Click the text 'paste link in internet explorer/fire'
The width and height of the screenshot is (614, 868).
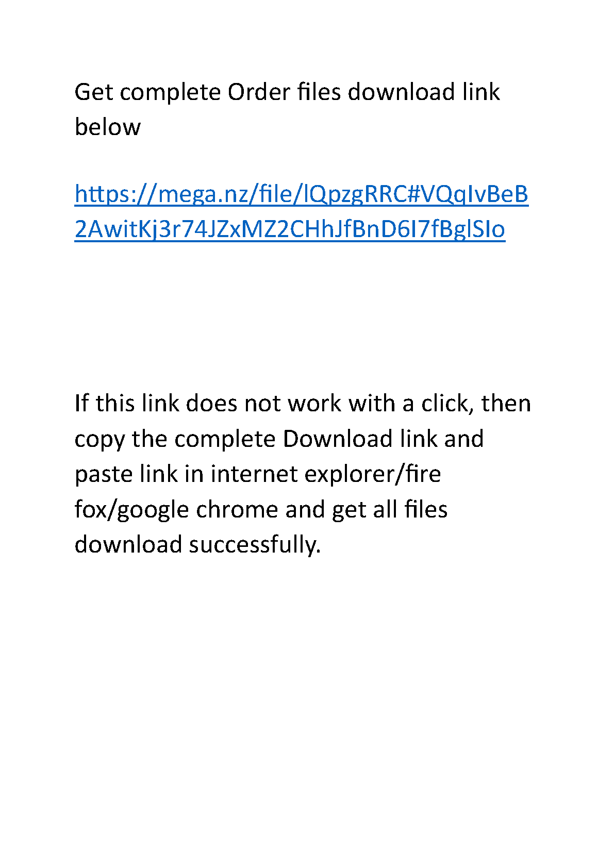pos(258,474)
